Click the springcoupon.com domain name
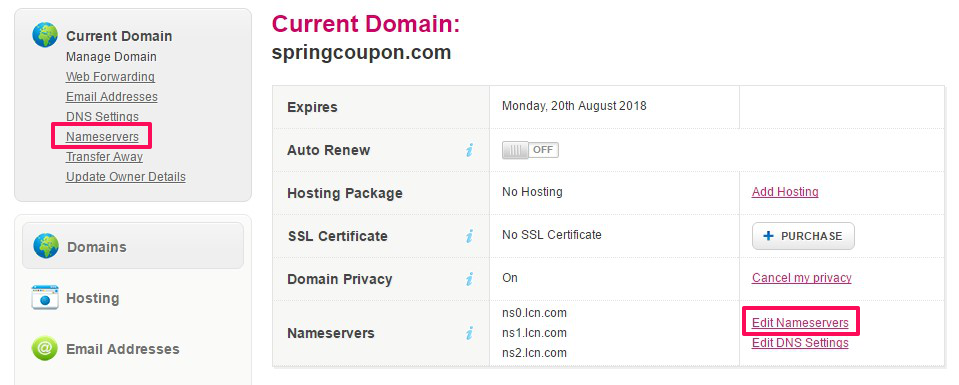The height and width of the screenshot is (385, 959). click(x=361, y=52)
